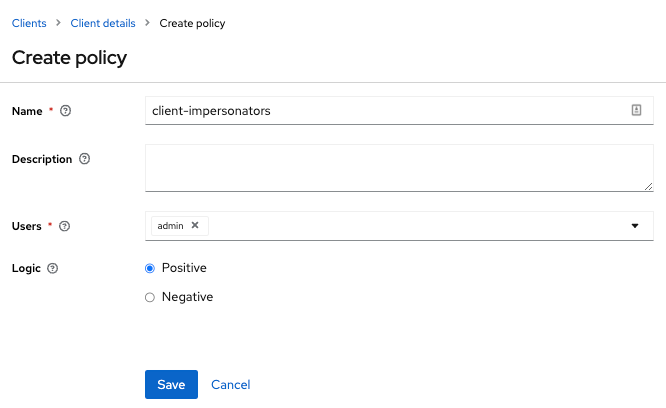
Task: Expand the Users dropdown arrow
Action: 635,226
